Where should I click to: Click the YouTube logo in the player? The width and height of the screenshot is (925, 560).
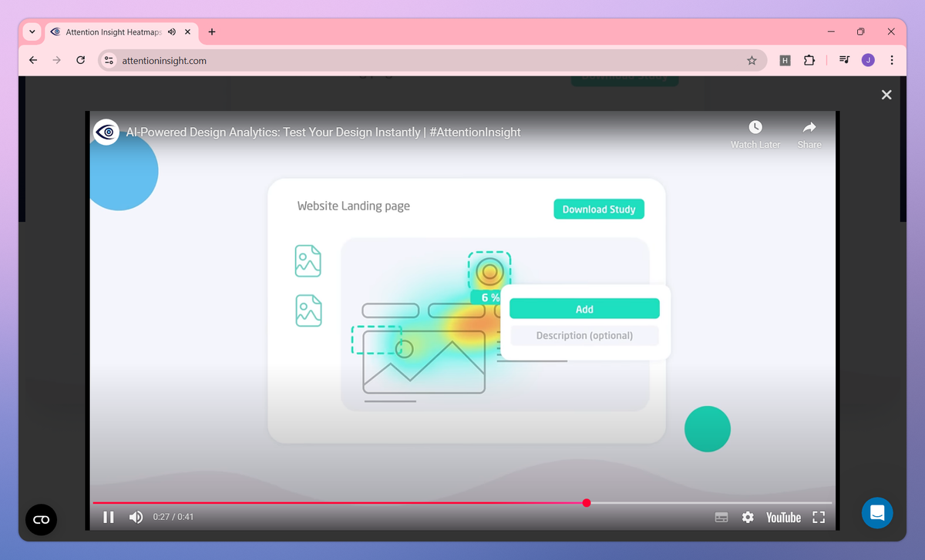click(x=782, y=517)
